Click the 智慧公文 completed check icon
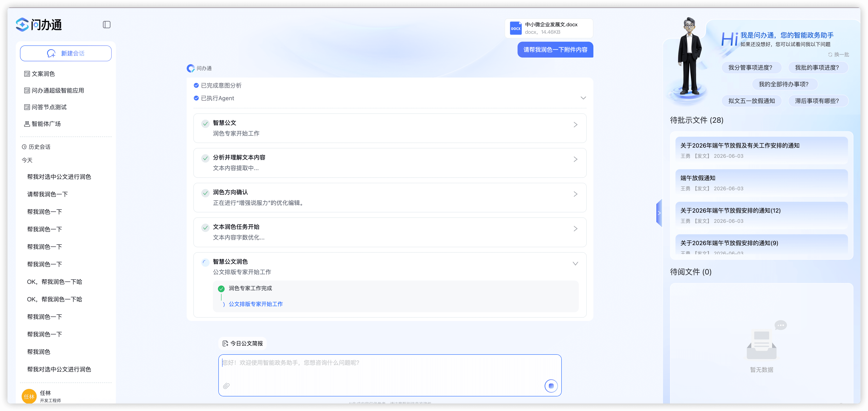 click(x=205, y=124)
